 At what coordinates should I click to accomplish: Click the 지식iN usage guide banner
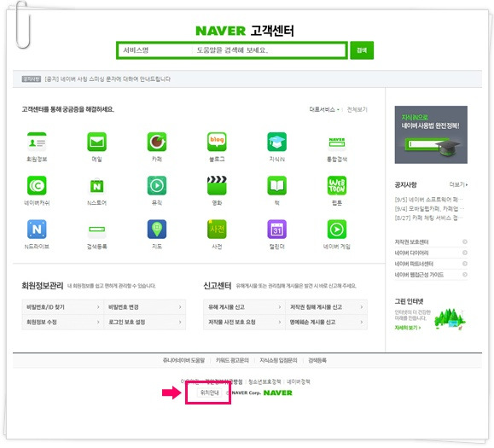pyautogui.click(x=431, y=135)
